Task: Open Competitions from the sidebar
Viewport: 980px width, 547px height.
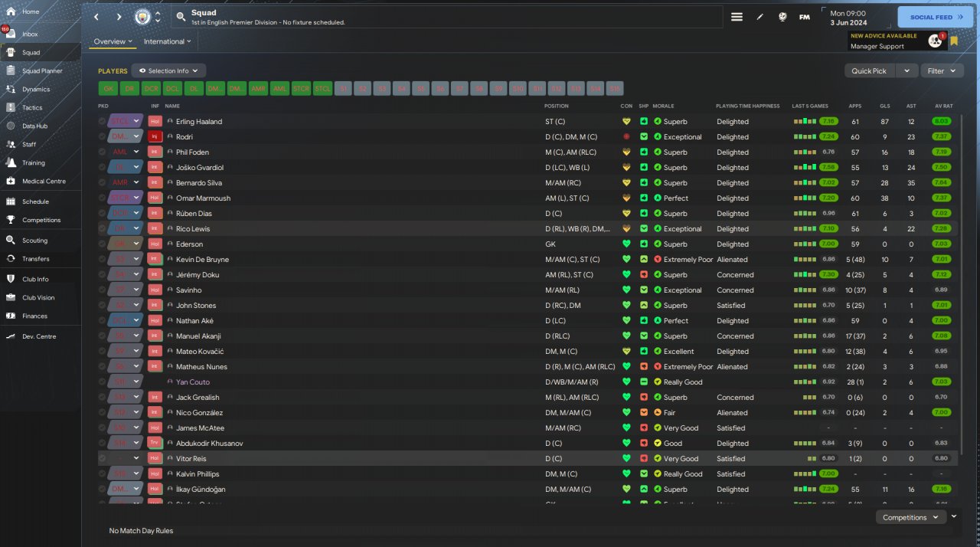Action: pyautogui.click(x=41, y=220)
